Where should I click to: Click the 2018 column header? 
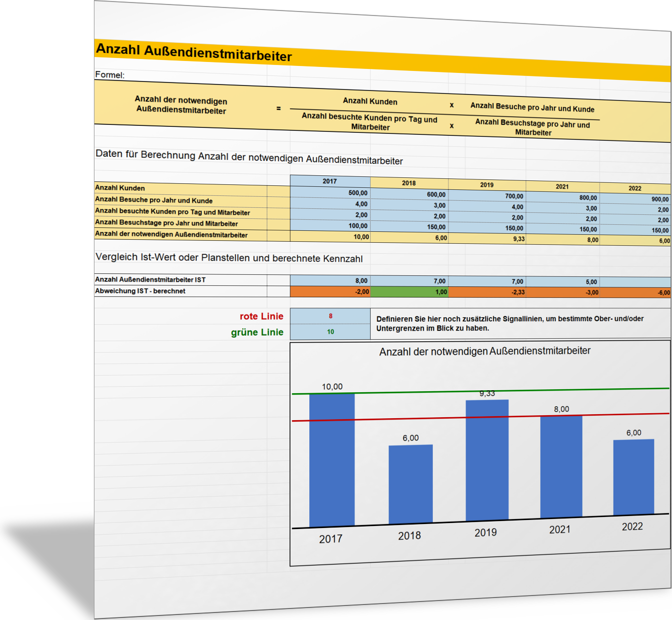coord(409,183)
